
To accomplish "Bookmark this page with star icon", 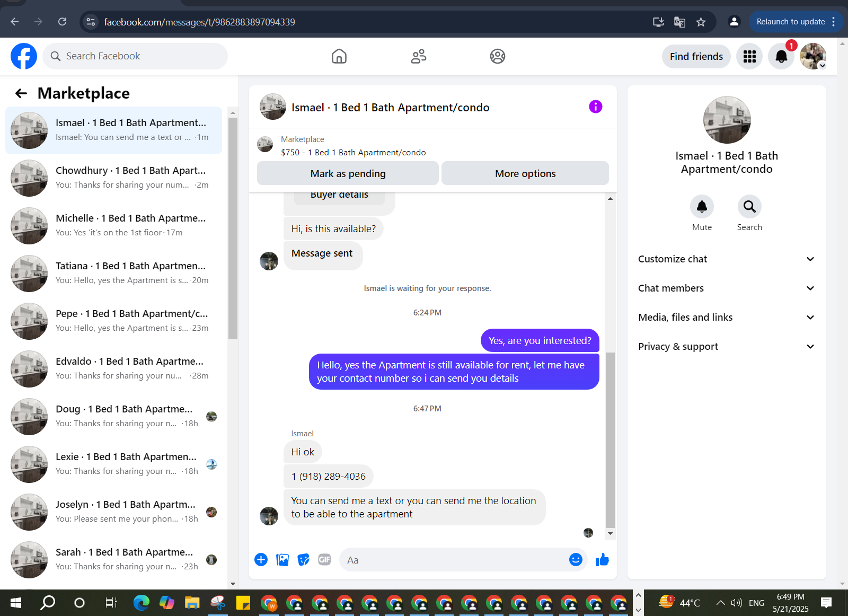I will (701, 22).
